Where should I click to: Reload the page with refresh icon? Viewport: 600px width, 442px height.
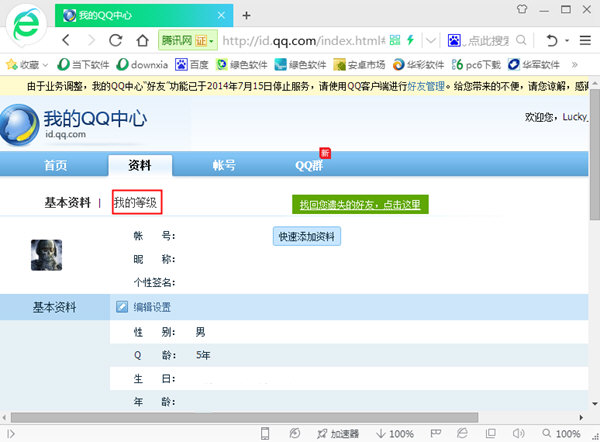tap(116, 40)
